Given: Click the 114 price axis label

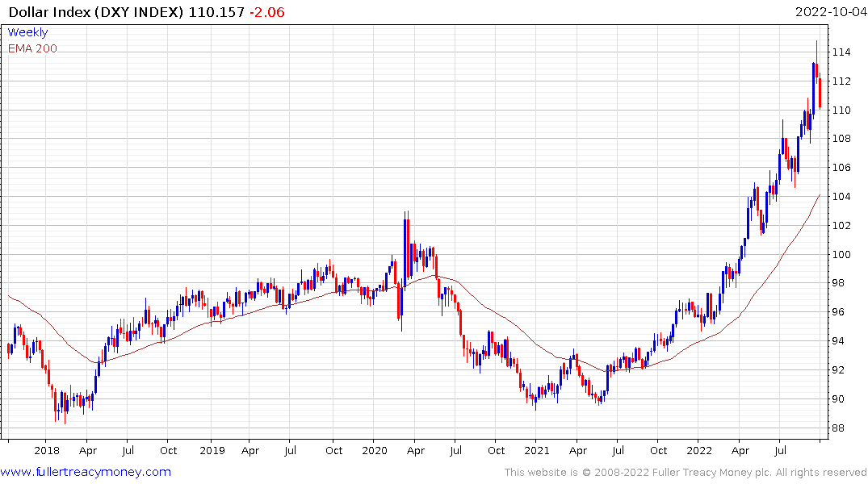Looking at the screenshot, I should [x=841, y=52].
